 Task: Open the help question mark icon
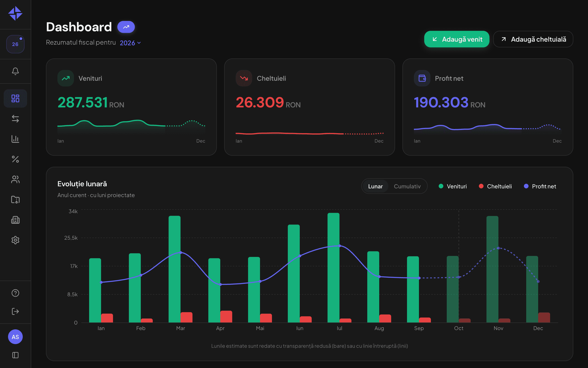click(x=15, y=293)
